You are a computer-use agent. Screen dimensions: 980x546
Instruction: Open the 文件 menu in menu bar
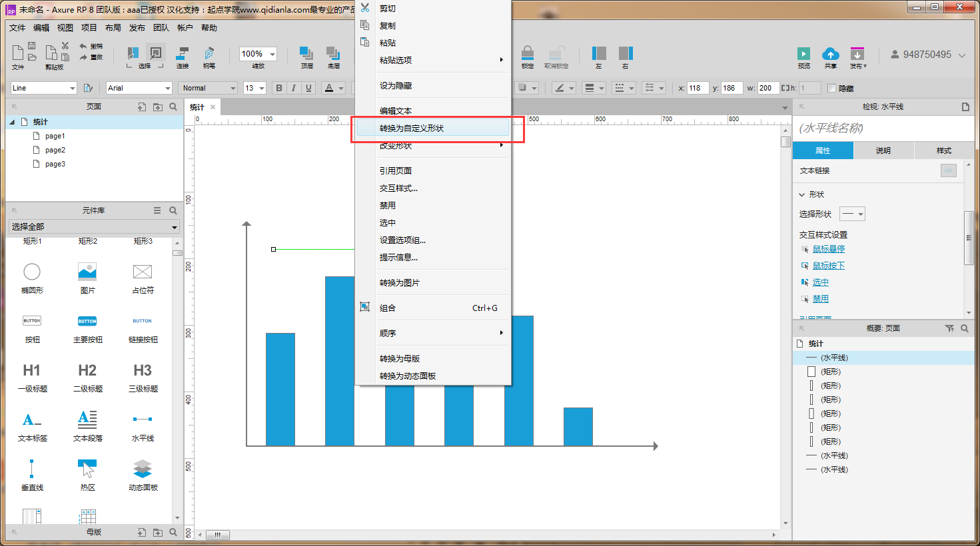17,28
